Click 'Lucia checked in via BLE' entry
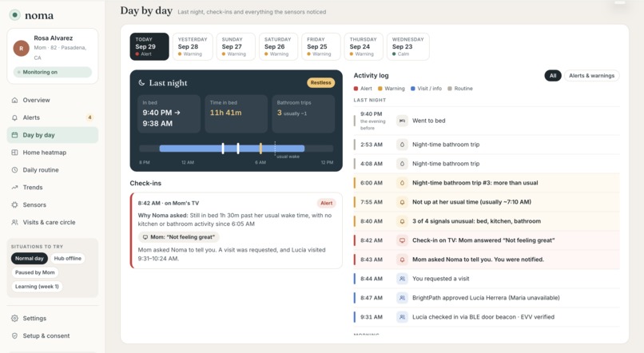 coord(487,317)
